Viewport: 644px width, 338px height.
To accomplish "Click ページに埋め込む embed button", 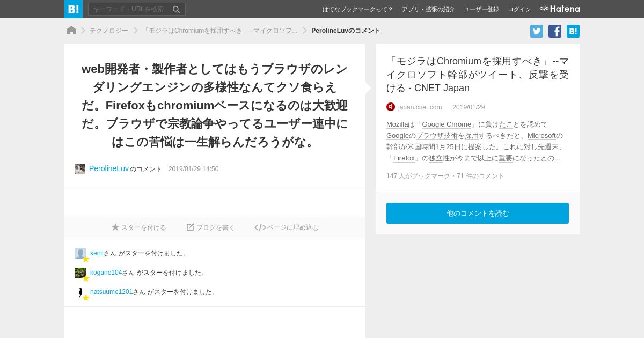I will [287, 227].
